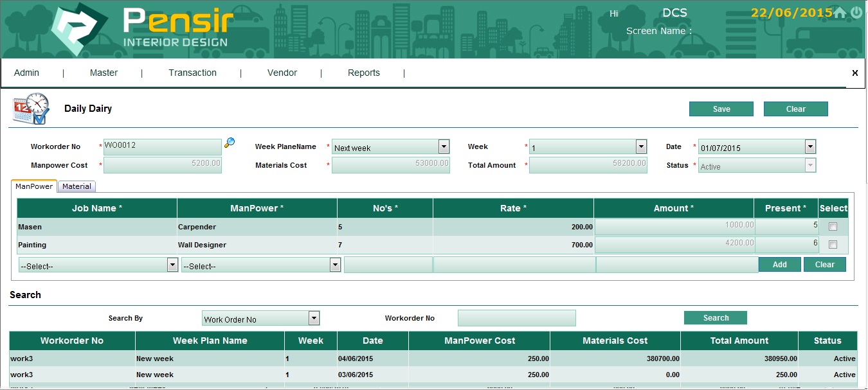This screenshot has width=868, height=390.
Task: Open the Reports menu
Action: pyautogui.click(x=364, y=73)
